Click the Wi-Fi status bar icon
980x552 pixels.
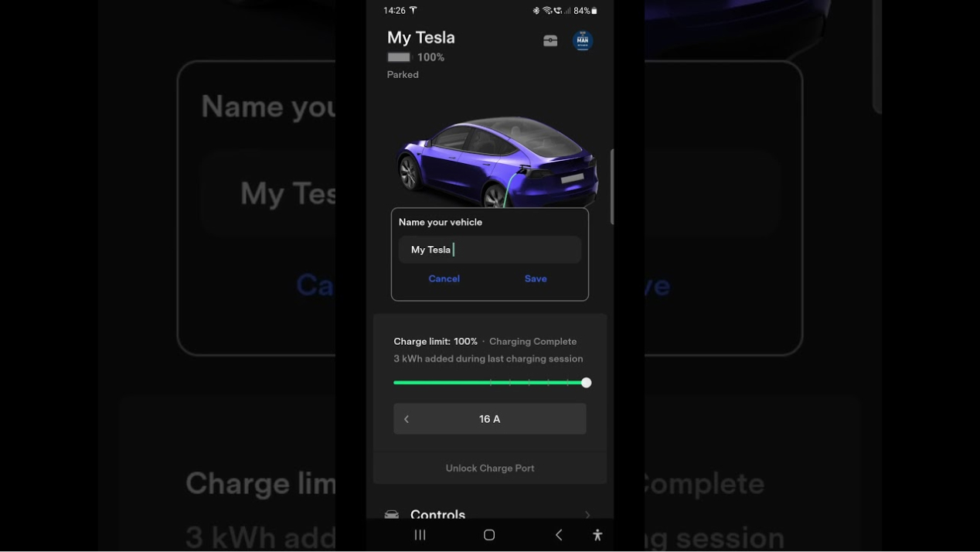point(547,11)
